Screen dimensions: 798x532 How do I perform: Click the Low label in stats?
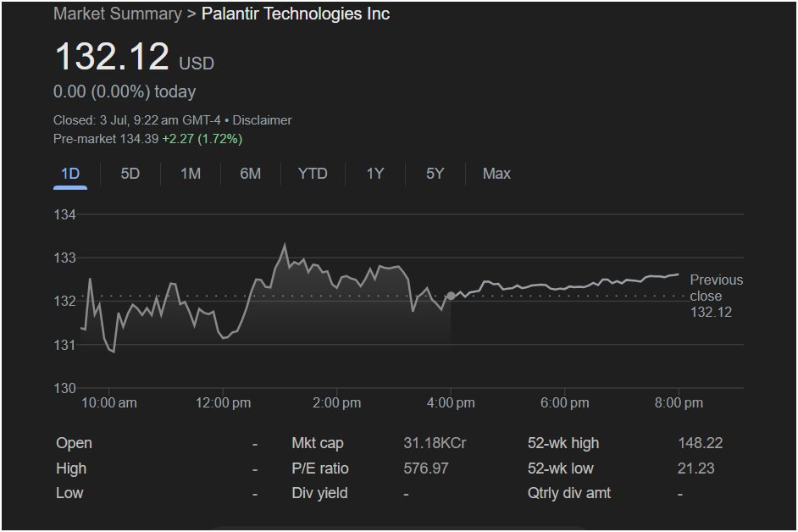(69, 493)
